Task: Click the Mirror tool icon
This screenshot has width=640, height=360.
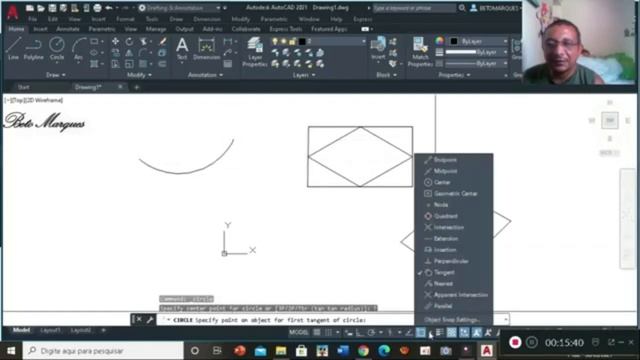Action: point(129,53)
